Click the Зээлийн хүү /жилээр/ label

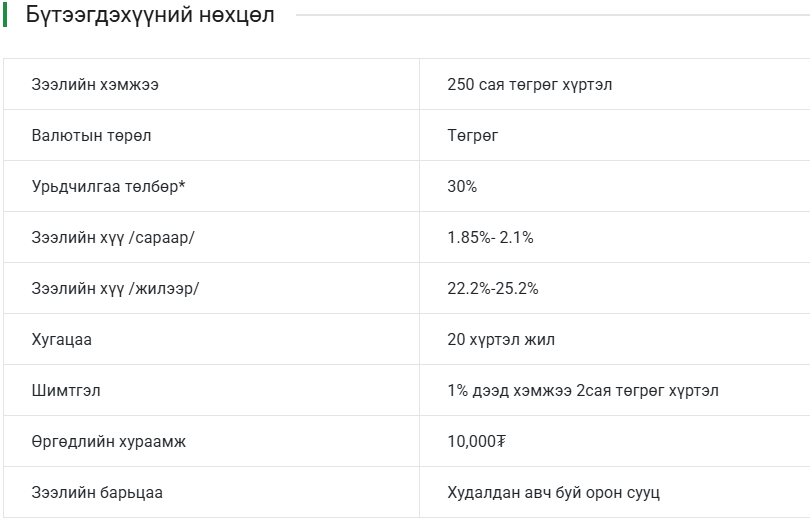pyautogui.click(x=115, y=288)
